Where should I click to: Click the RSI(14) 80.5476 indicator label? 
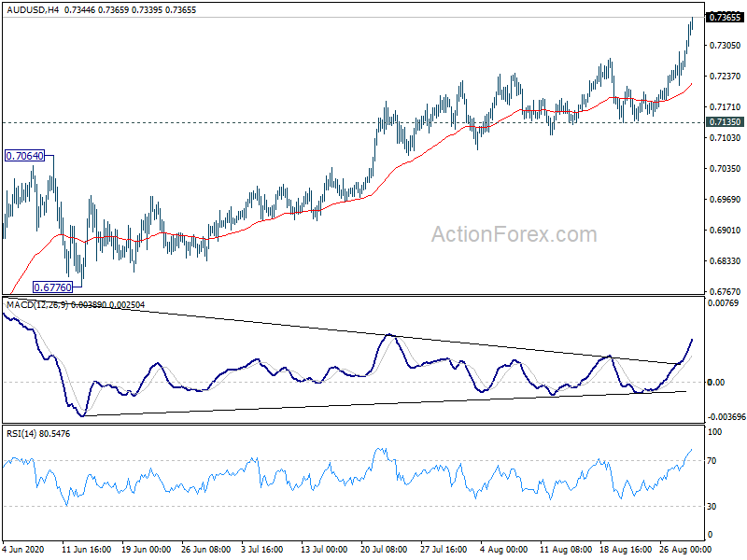(38, 434)
